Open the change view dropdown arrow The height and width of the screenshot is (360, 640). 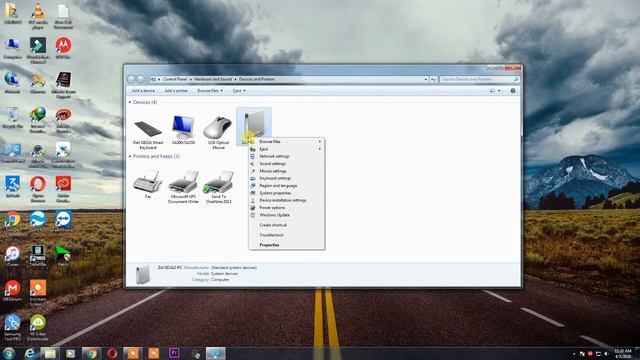point(499,91)
